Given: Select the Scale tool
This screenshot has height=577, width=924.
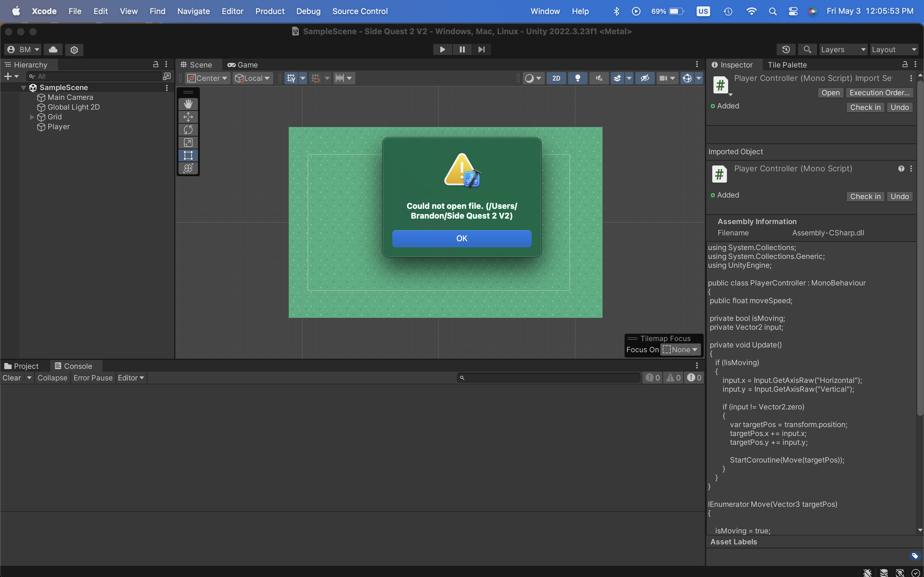Looking at the screenshot, I should coord(188,142).
